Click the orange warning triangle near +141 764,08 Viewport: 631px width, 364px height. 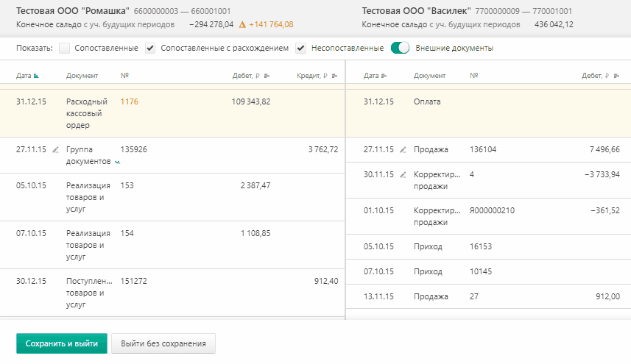tap(242, 24)
